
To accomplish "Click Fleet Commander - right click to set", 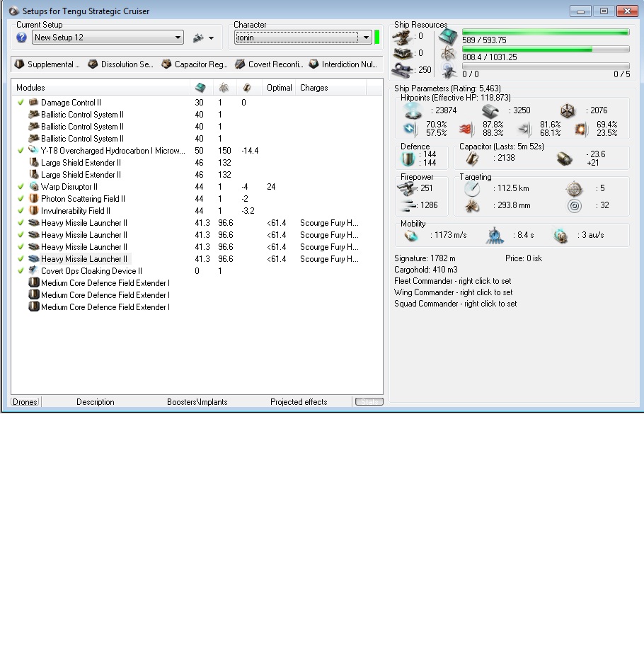I will pos(452,281).
